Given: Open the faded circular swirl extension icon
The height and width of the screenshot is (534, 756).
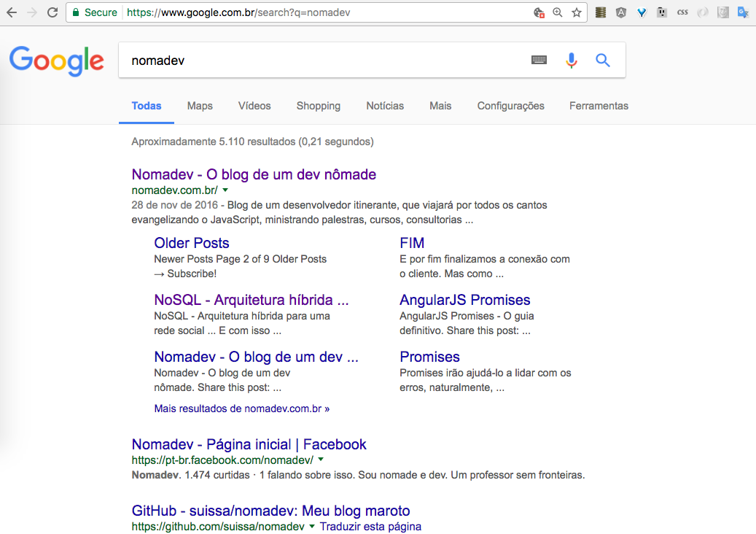Looking at the screenshot, I should [703, 12].
